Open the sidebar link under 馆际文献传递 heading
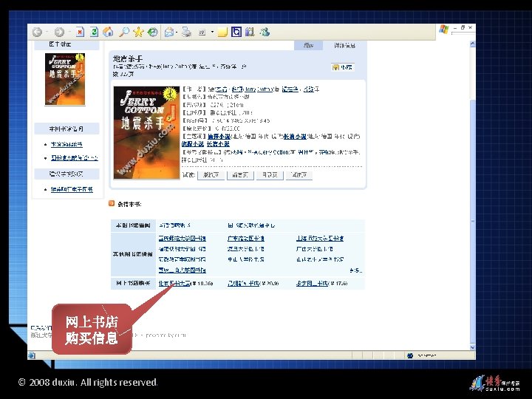Screen dimensions: 532x399 click(x=72, y=189)
